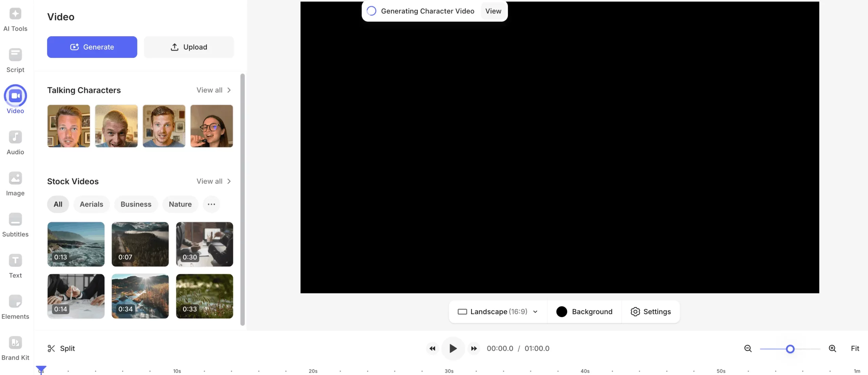The image size is (868, 375).
Task: Open the black Background color swatch
Action: (561, 312)
